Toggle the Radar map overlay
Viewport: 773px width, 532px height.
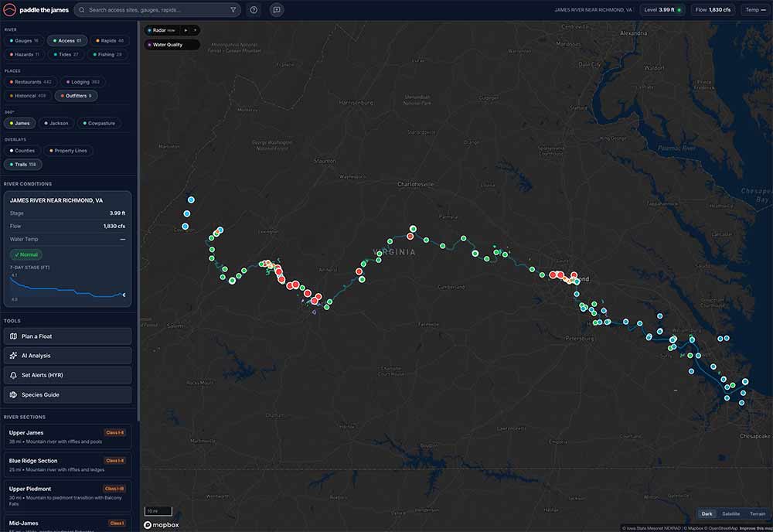pos(160,30)
